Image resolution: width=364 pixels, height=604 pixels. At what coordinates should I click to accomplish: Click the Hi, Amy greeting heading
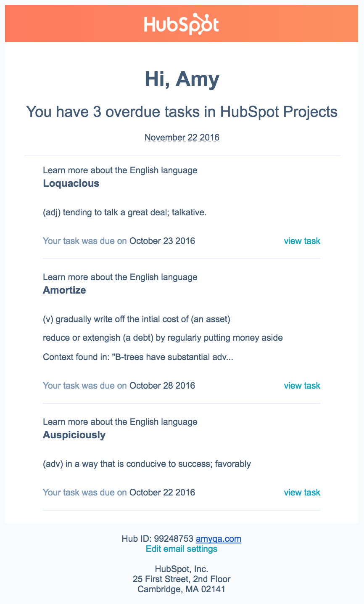click(182, 79)
